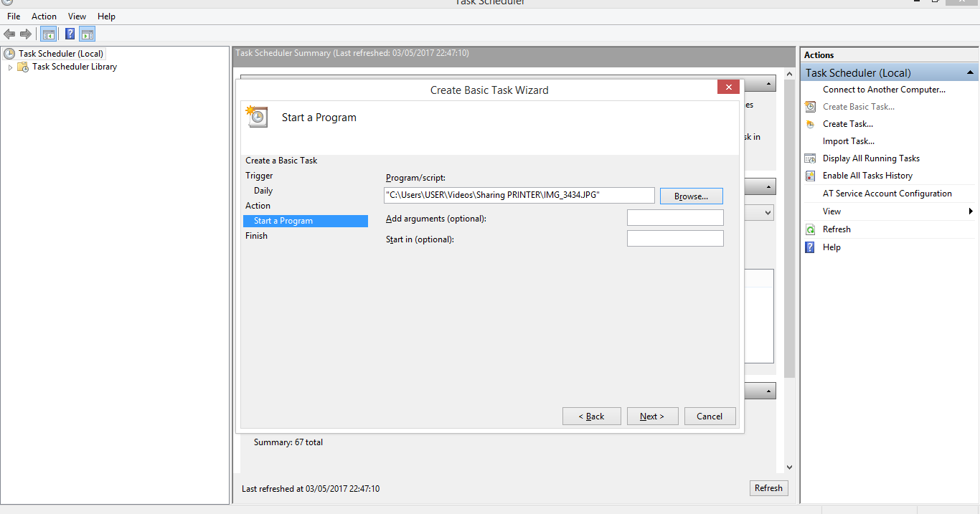
Task: Open the File menu
Action: tap(14, 16)
